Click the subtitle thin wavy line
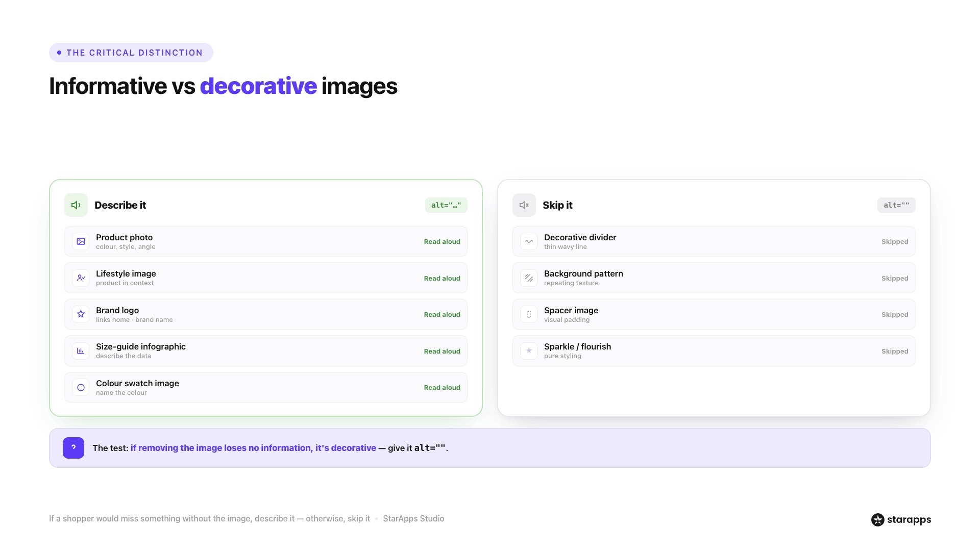 point(566,247)
